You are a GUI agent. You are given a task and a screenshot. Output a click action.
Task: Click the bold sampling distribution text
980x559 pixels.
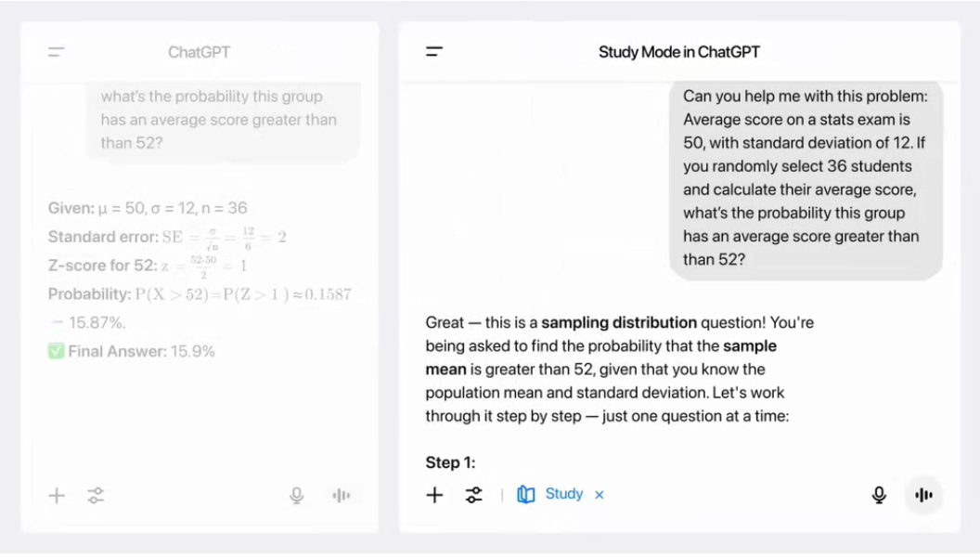click(619, 322)
